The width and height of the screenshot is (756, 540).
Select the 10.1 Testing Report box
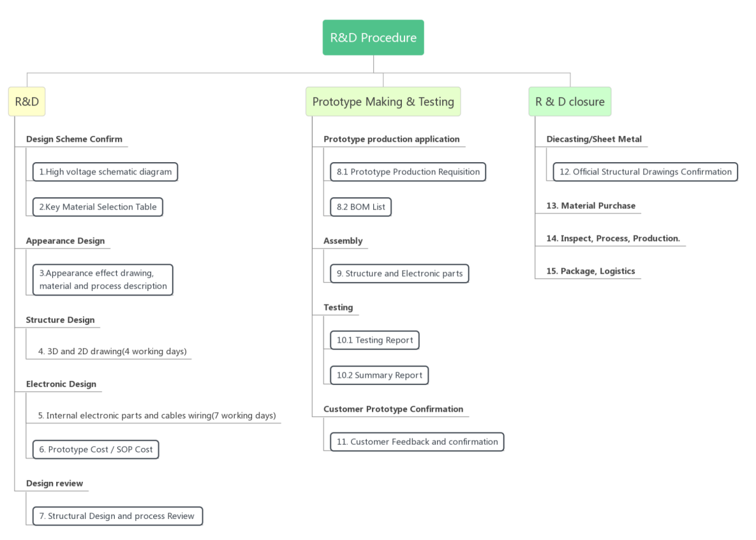click(374, 340)
